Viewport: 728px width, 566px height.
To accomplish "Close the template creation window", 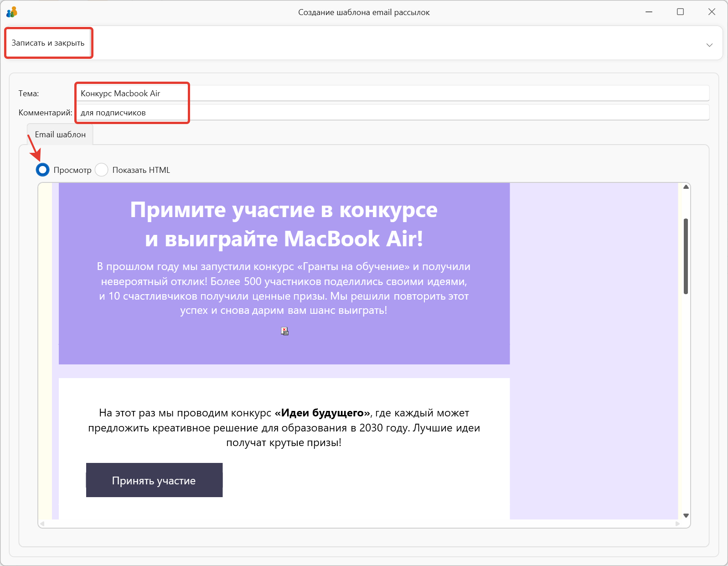I will (712, 12).
